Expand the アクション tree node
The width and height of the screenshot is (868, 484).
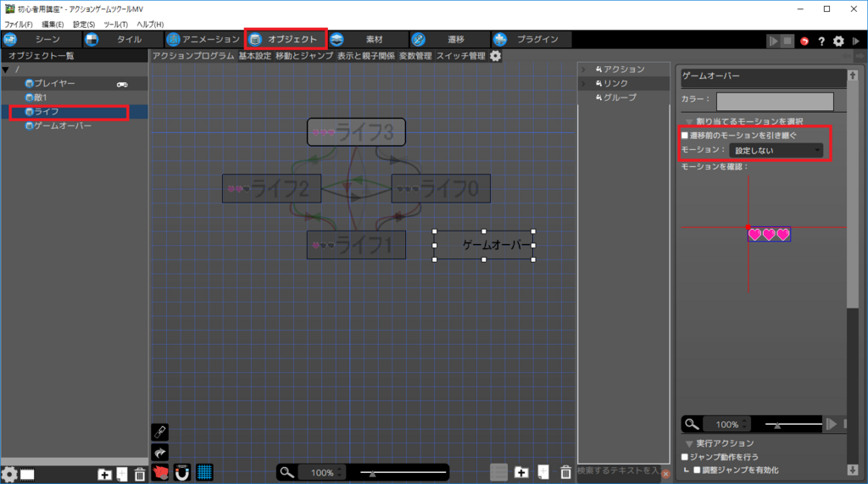tap(583, 70)
